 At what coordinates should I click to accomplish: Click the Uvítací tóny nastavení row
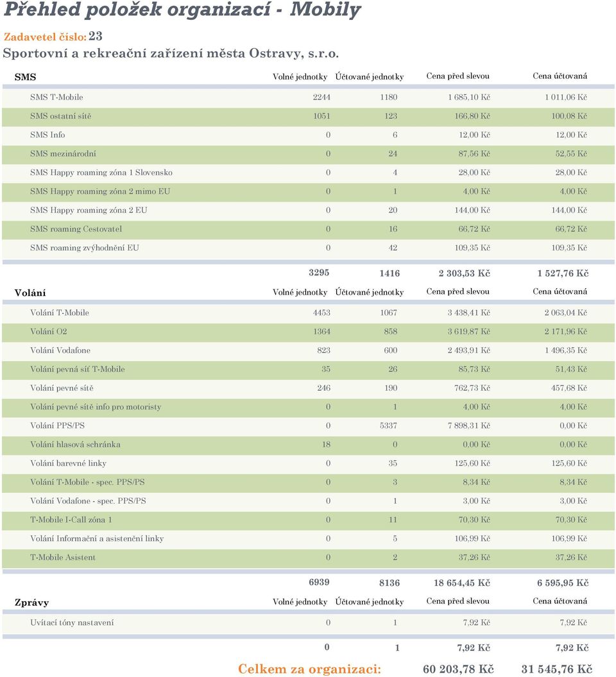308,622
